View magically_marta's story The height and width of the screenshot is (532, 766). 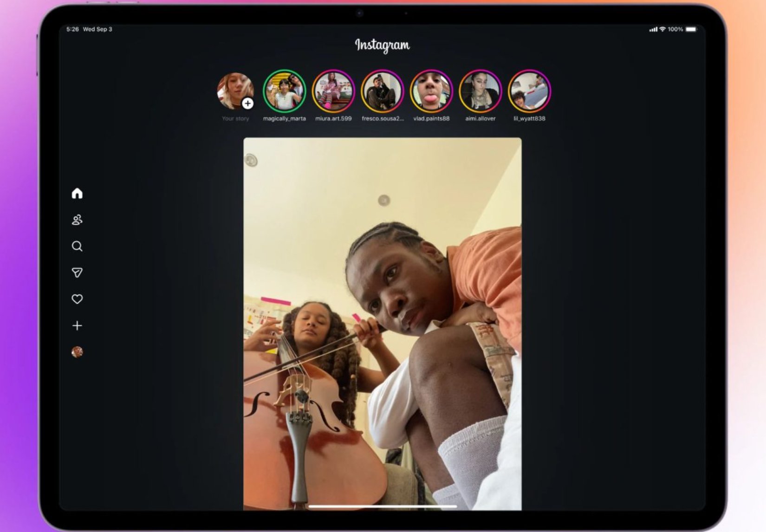click(284, 91)
